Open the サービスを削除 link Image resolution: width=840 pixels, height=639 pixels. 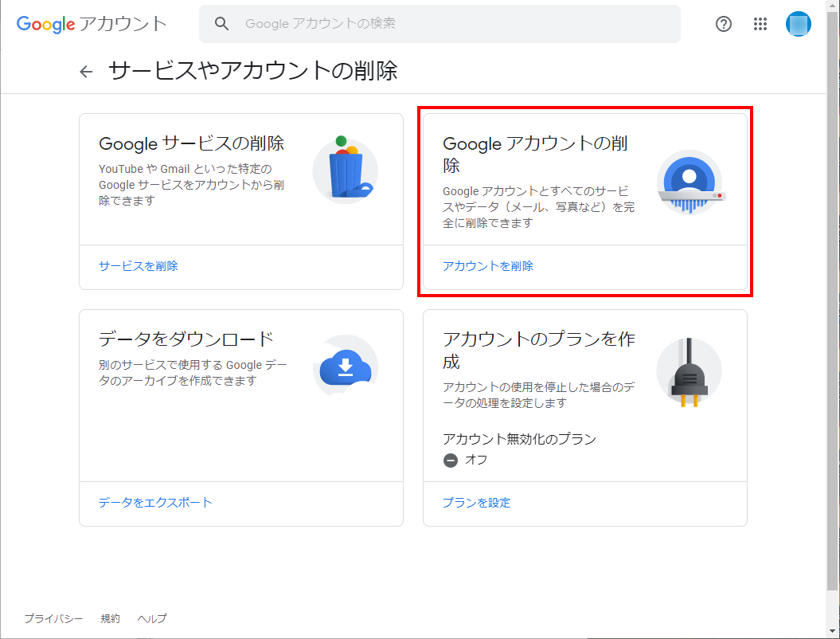click(139, 266)
